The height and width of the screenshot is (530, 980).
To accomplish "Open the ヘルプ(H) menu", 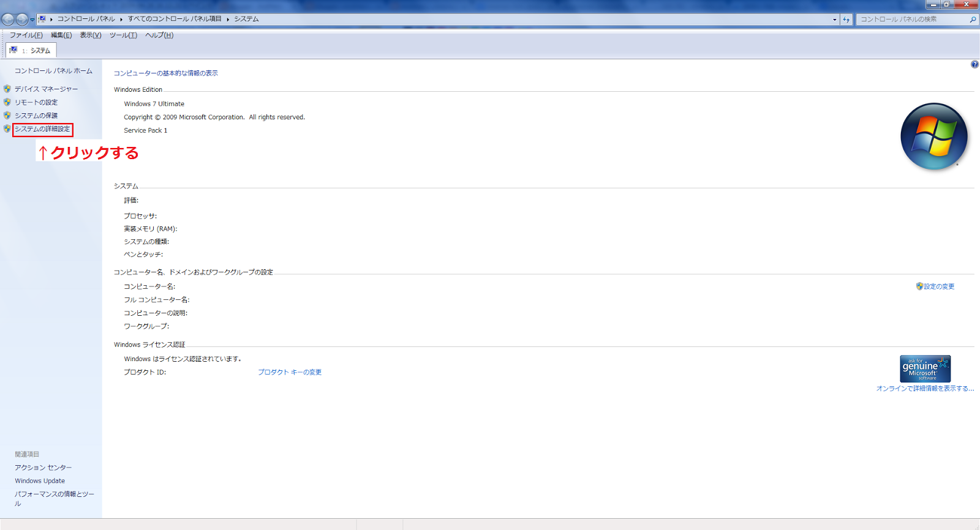I will pos(159,35).
